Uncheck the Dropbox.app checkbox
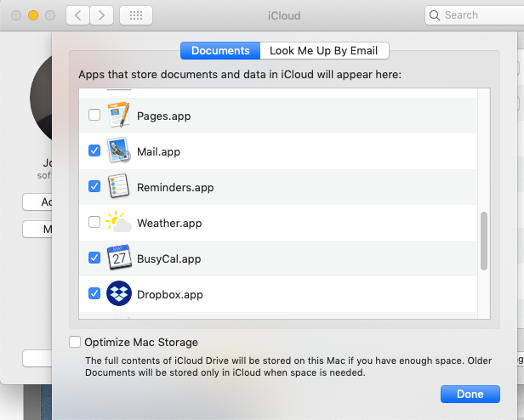The height and width of the screenshot is (420, 524). click(94, 294)
